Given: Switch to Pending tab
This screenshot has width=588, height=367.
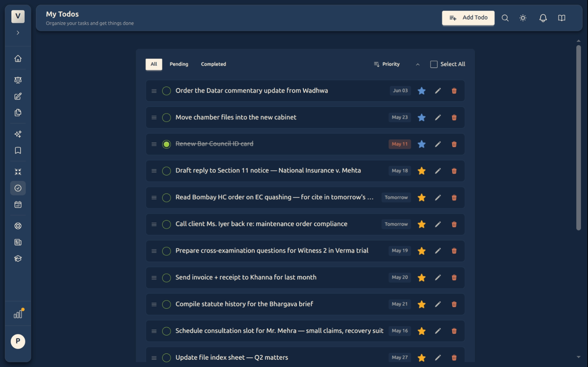Looking at the screenshot, I should pyautogui.click(x=179, y=64).
